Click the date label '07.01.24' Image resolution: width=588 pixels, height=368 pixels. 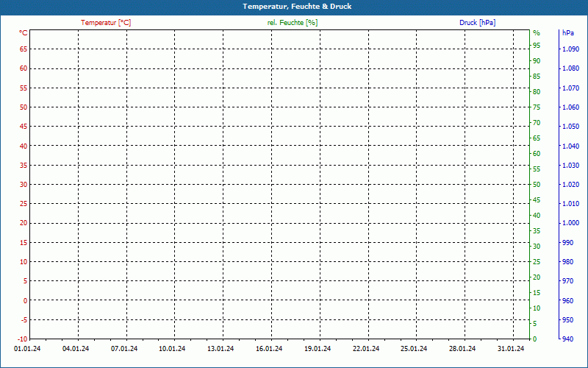point(124,349)
